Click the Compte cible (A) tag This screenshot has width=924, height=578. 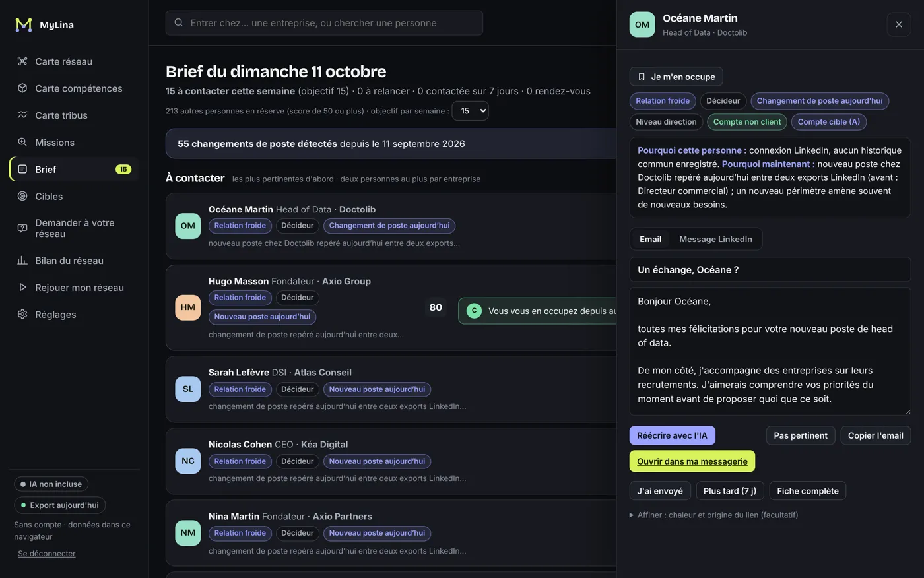[x=829, y=122]
